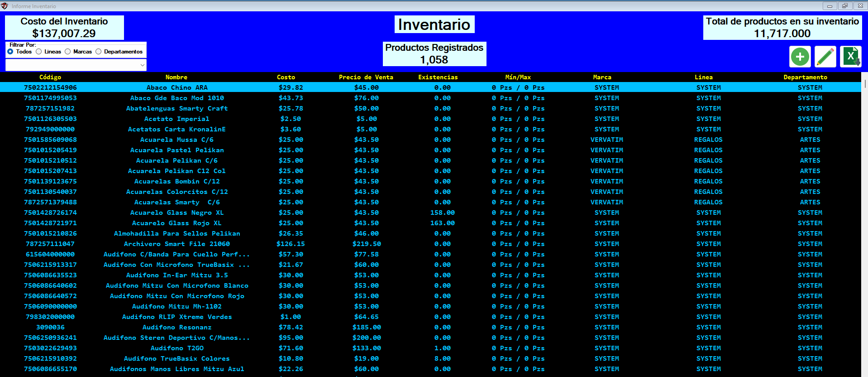The width and height of the screenshot is (868, 377).
Task: Select Audifono Mitzu Mh-1102 row
Action: [x=430, y=306]
